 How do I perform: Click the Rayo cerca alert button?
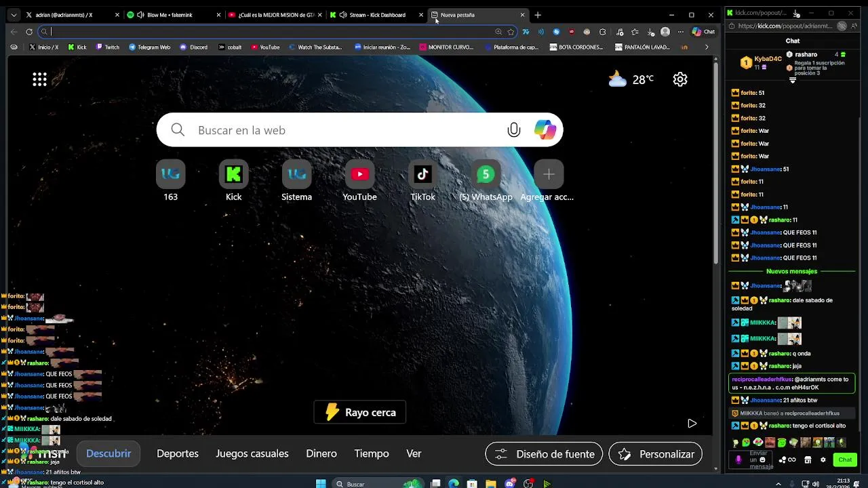[x=360, y=412]
